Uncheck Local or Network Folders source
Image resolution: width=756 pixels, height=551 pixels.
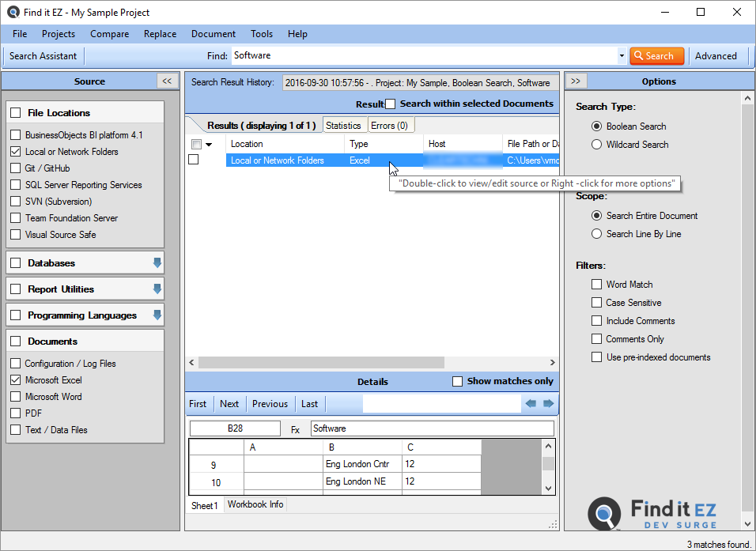16,151
